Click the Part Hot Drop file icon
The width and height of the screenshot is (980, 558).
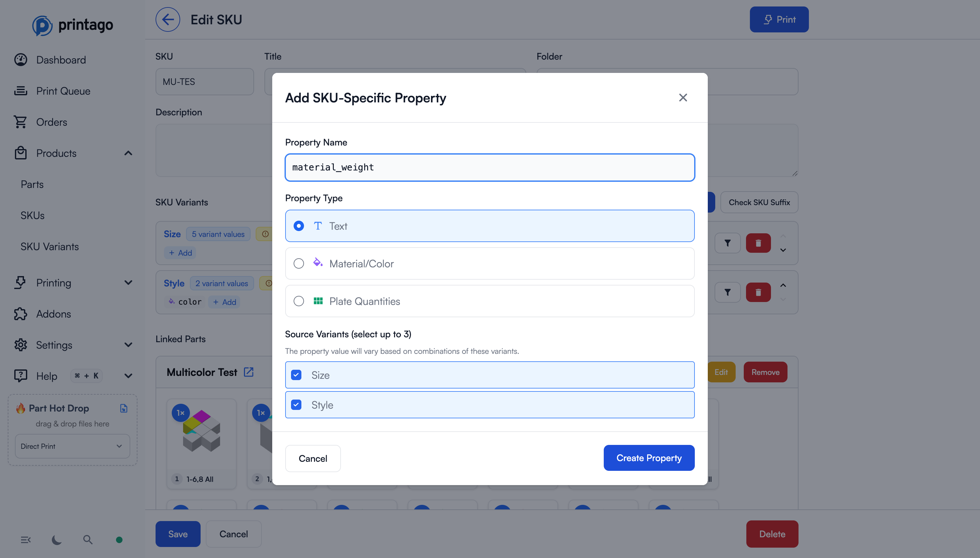pos(123,408)
